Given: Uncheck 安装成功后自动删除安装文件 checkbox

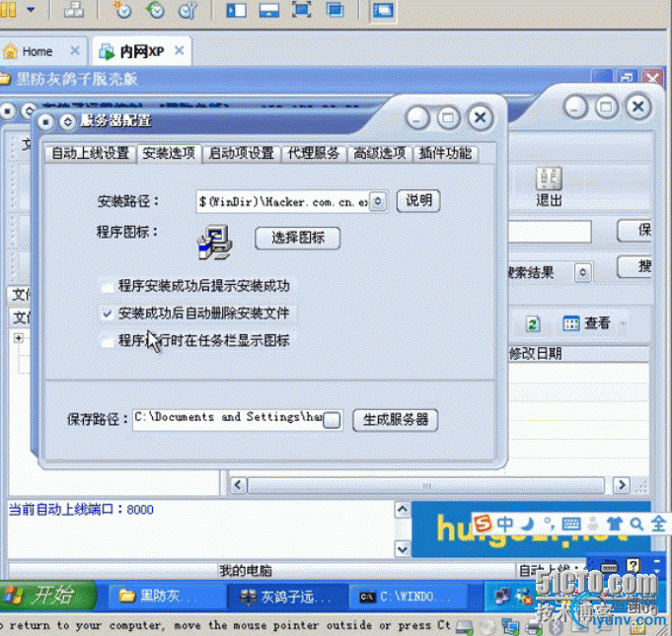Looking at the screenshot, I should [108, 314].
